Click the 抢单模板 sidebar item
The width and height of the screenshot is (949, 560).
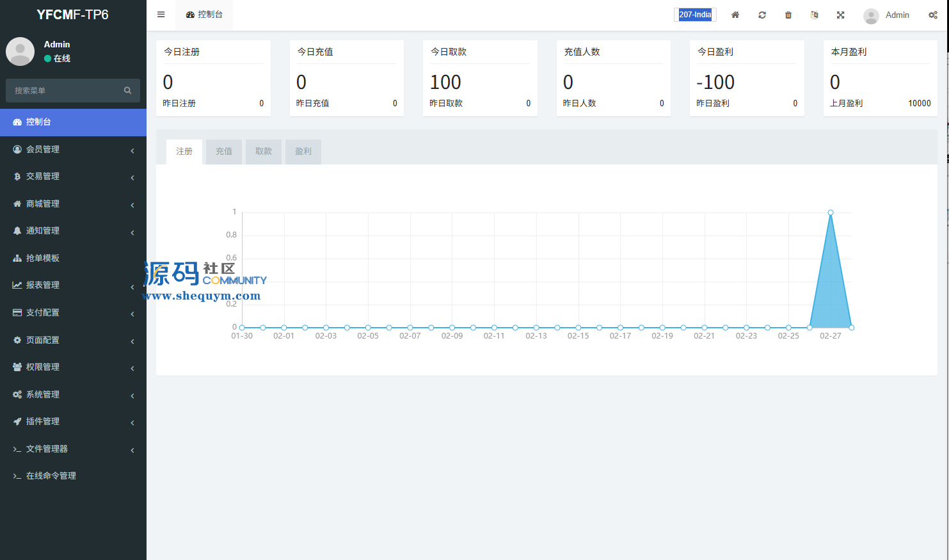tap(43, 258)
